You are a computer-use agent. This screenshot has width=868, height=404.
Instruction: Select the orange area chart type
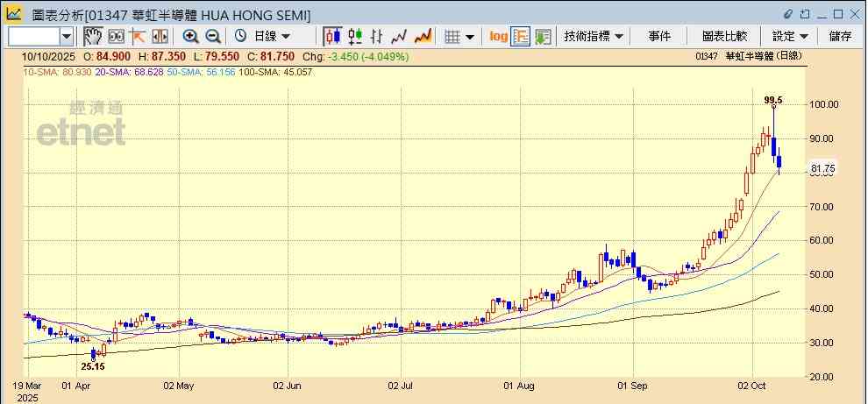pos(423,36)
